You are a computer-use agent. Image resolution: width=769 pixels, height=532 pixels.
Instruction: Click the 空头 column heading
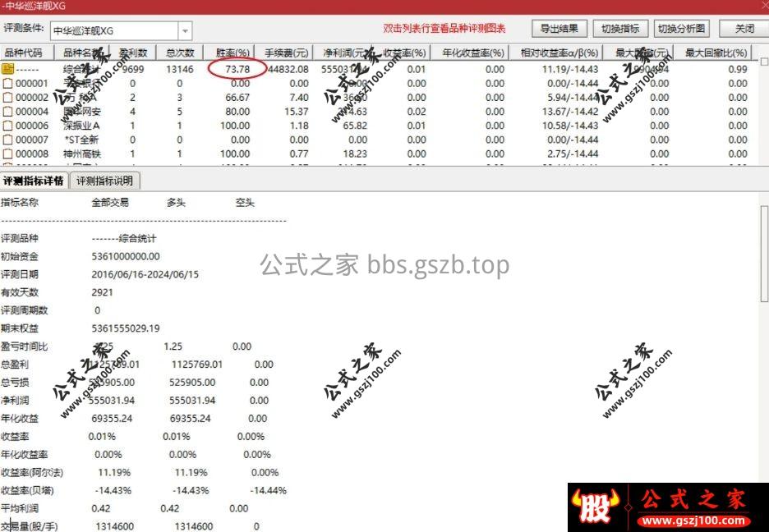[245, 202]
